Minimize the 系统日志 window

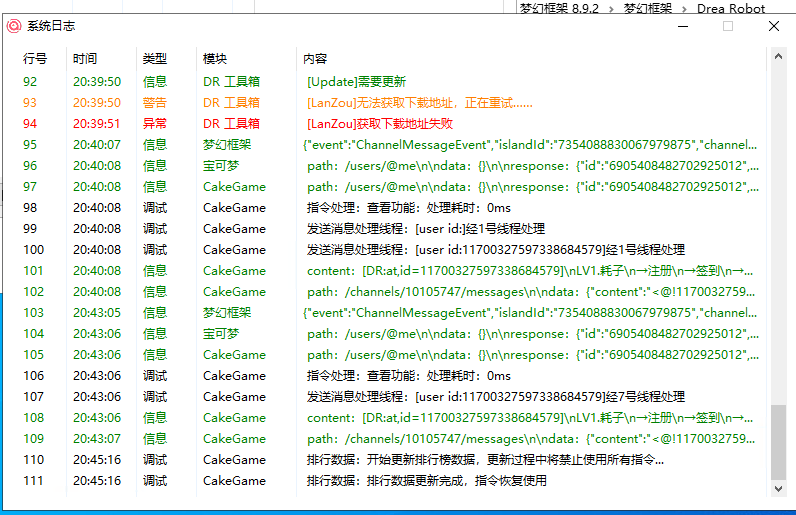point(682,26)
